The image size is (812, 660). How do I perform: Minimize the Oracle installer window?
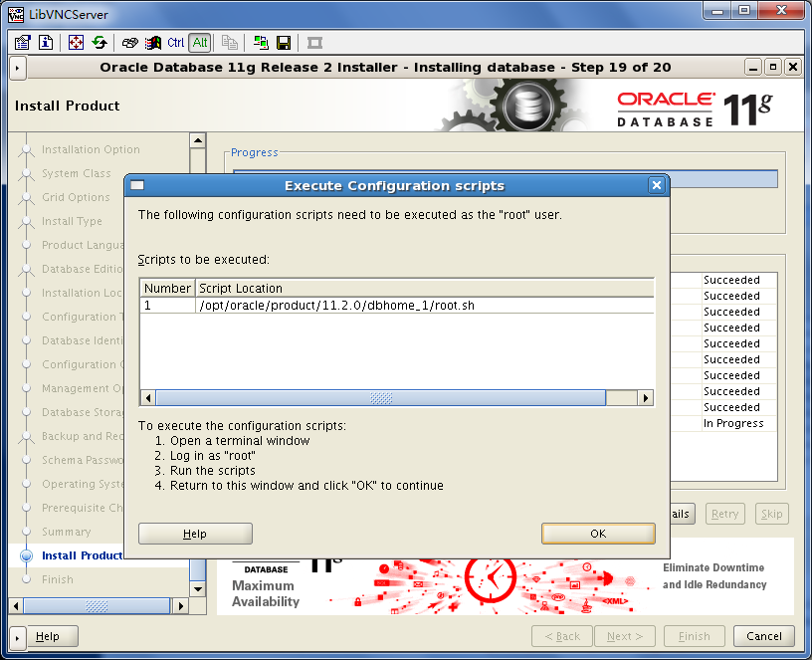[x=752, y=68]
